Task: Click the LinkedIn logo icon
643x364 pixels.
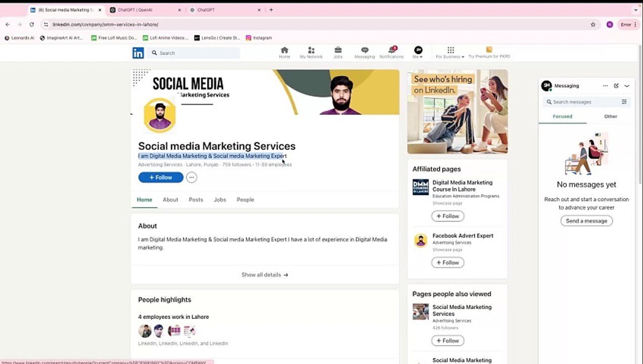Action: [138, 53]
